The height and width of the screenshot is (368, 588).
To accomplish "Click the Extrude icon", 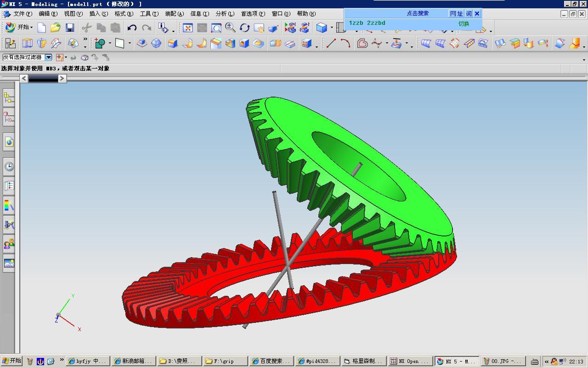I will [x=28, y=44].
